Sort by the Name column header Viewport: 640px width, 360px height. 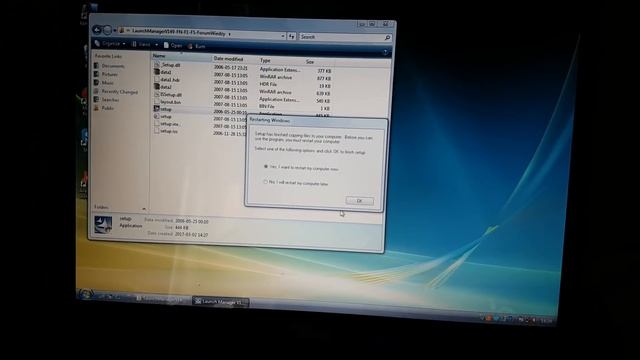(182, 56)
